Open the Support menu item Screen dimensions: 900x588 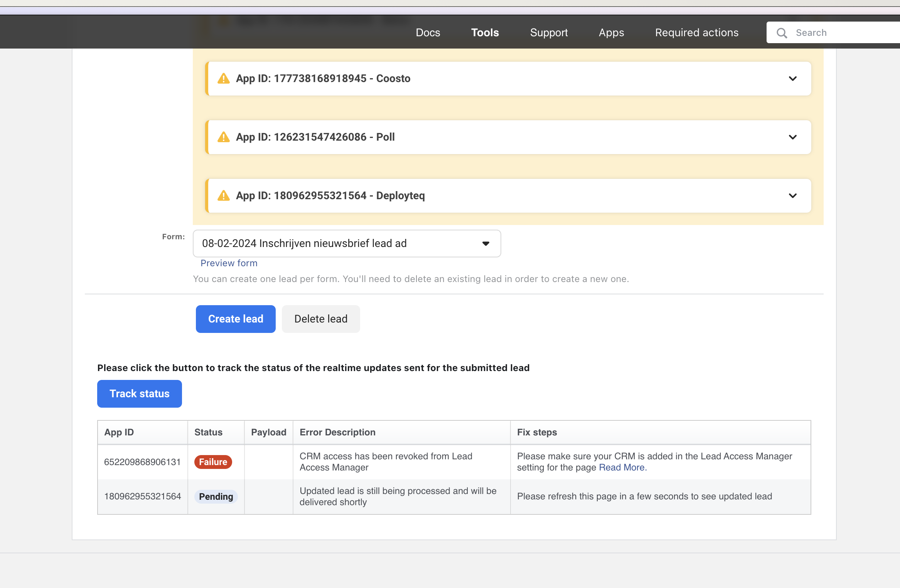[x=549, y=32]
